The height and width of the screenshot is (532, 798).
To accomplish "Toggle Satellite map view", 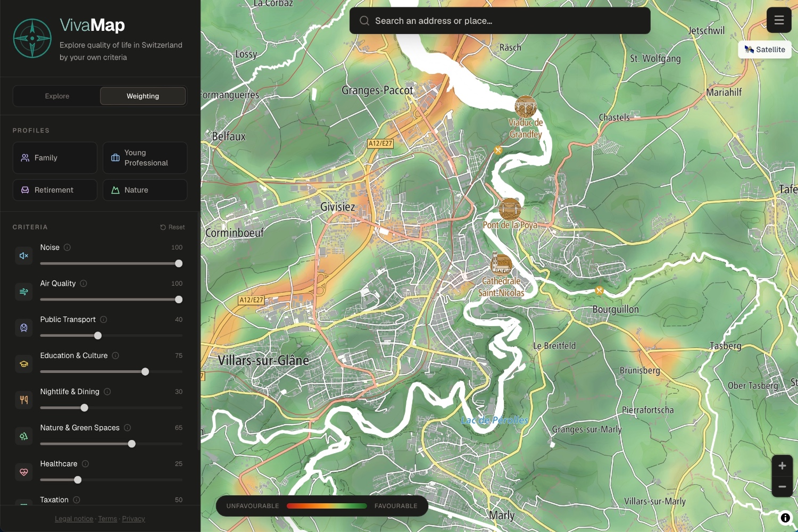I will [x=764, y=49].
